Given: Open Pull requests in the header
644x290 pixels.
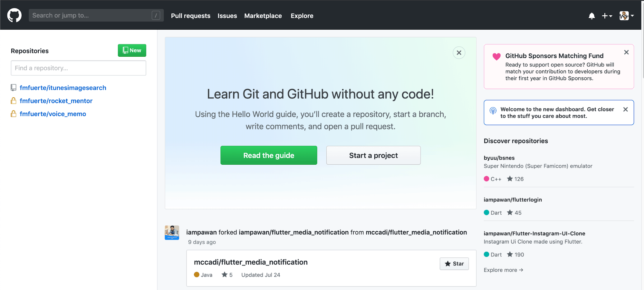Looking at the screenshot, I should pyautogui.click(x=191, y=16).
